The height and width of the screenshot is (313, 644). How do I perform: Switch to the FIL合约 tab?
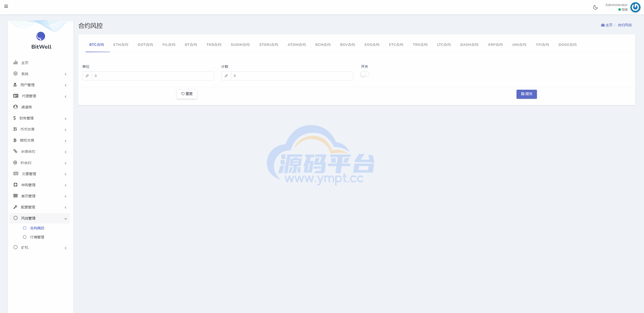point(169,45)
